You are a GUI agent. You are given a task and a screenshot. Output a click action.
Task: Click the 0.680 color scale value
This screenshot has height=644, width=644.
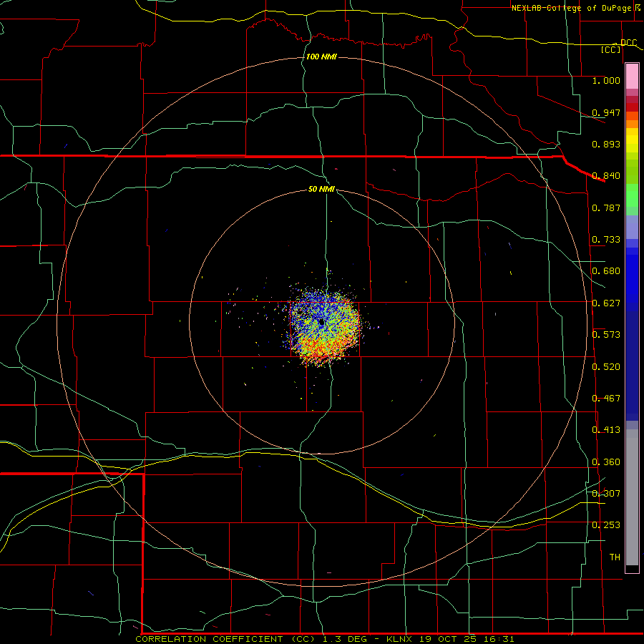coord(606,271)
